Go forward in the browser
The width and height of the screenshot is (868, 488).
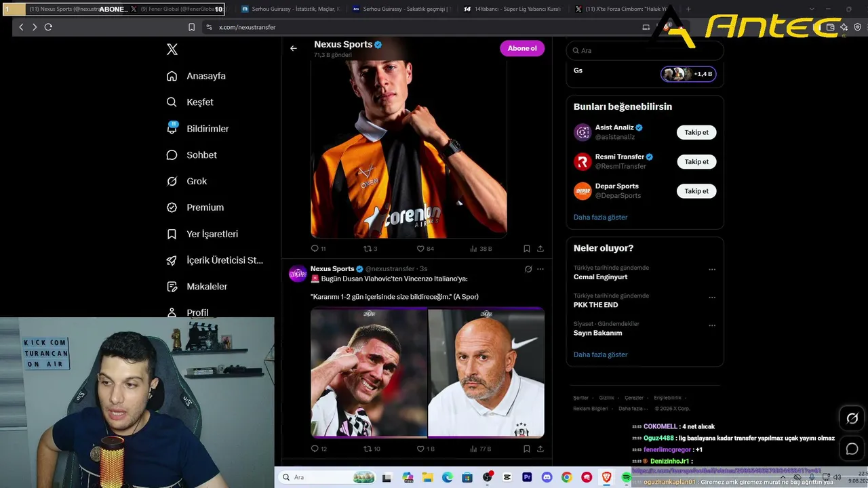[x=35, y=27]
